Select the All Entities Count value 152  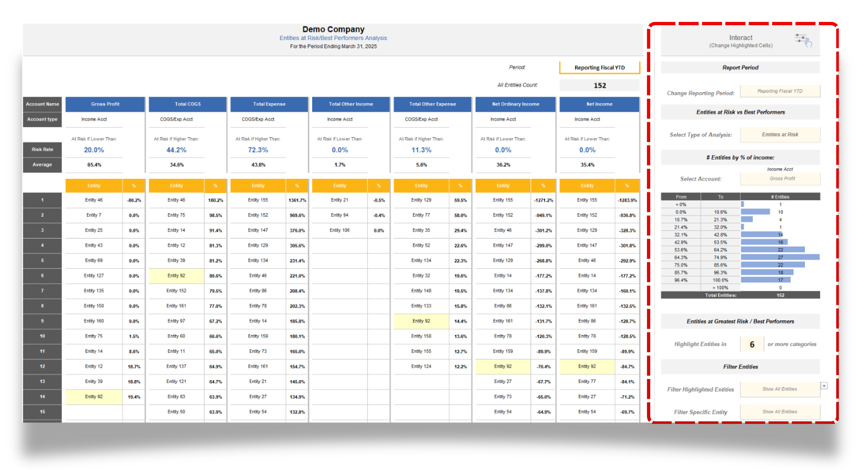click(599, 86)
